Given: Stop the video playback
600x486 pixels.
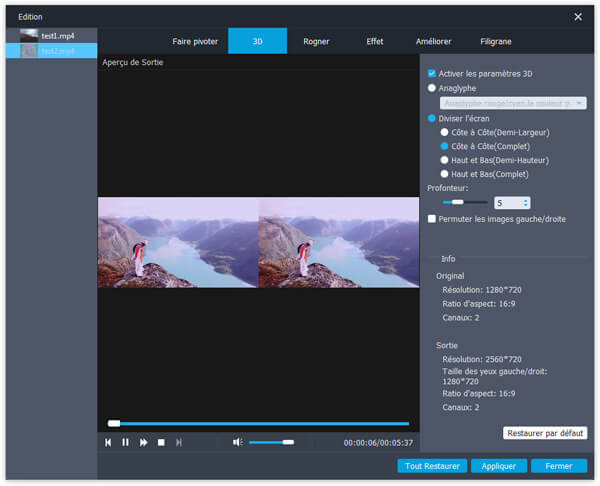Looking at the screenshot, I should (161, 442).
